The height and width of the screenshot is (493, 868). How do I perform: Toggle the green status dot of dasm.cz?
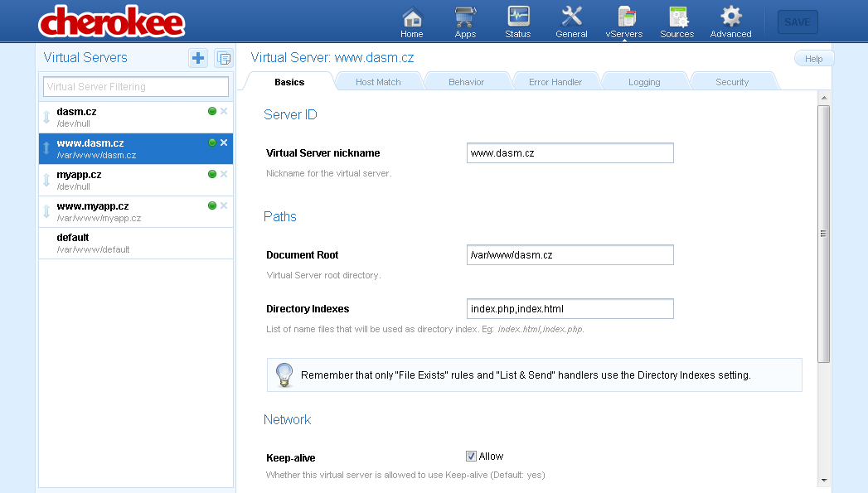(x=212, y=111)
